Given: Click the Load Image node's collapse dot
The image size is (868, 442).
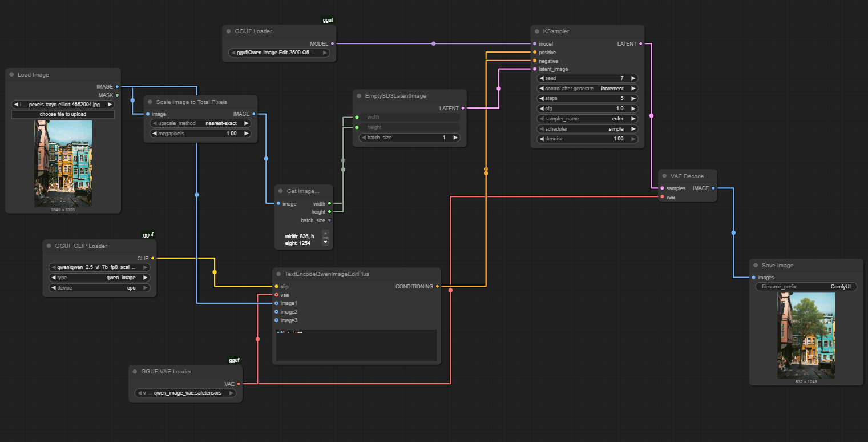Looking at the screenshot, I should (x=11, y=75).
